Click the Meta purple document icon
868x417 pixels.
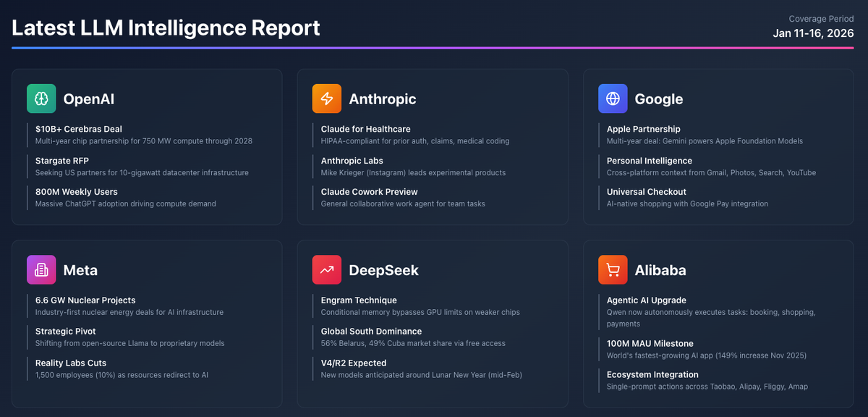tap(41, 269)
